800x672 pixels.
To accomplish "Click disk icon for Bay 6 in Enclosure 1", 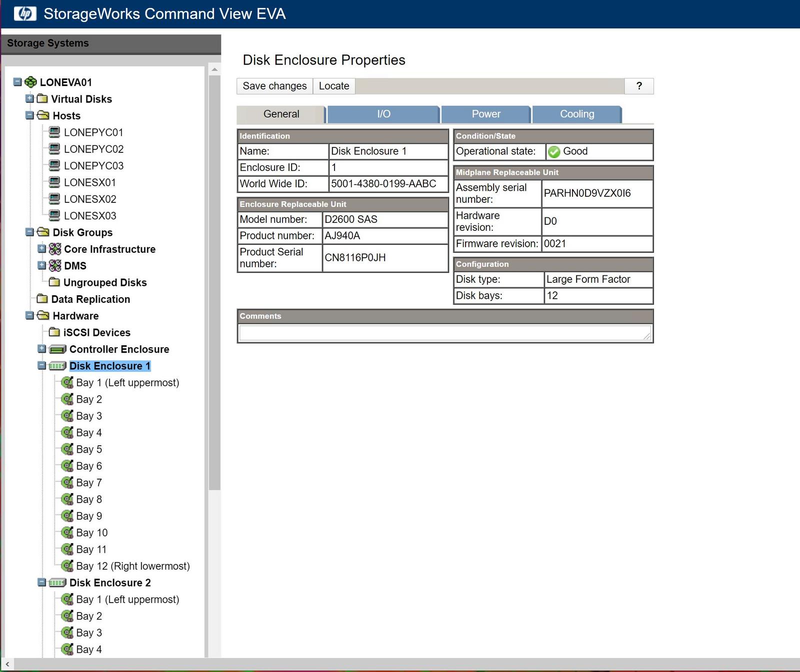I will (67, 466).
